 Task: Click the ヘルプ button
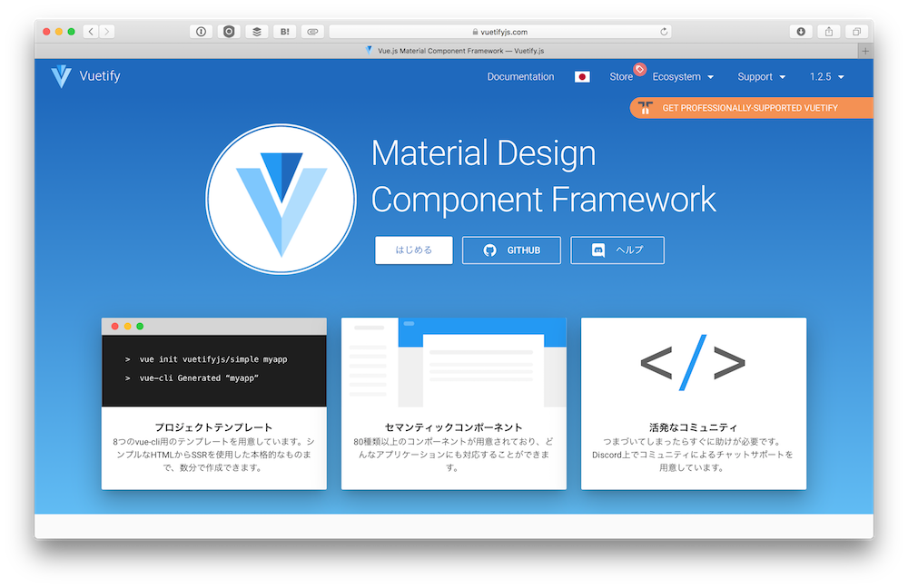click(617, 250)
